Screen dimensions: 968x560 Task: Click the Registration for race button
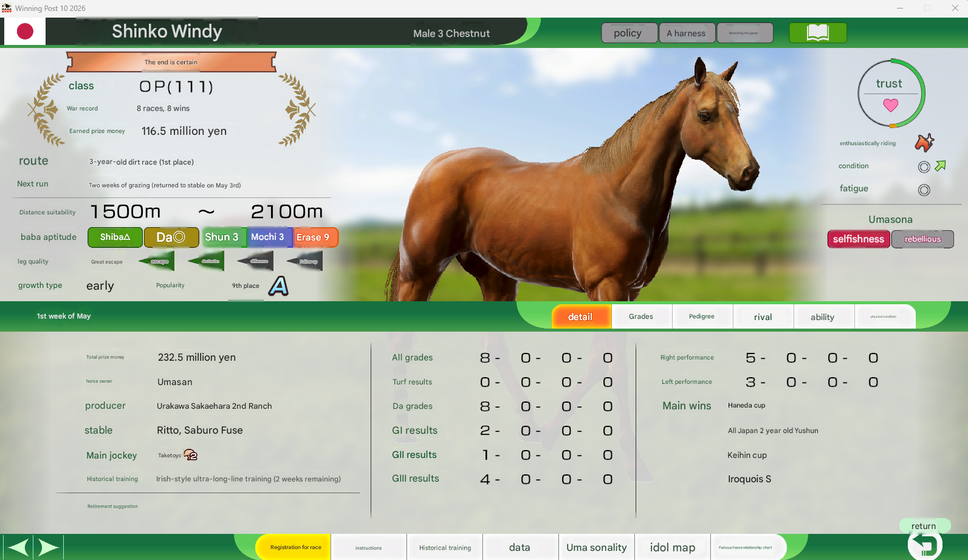tap(295, 547)
